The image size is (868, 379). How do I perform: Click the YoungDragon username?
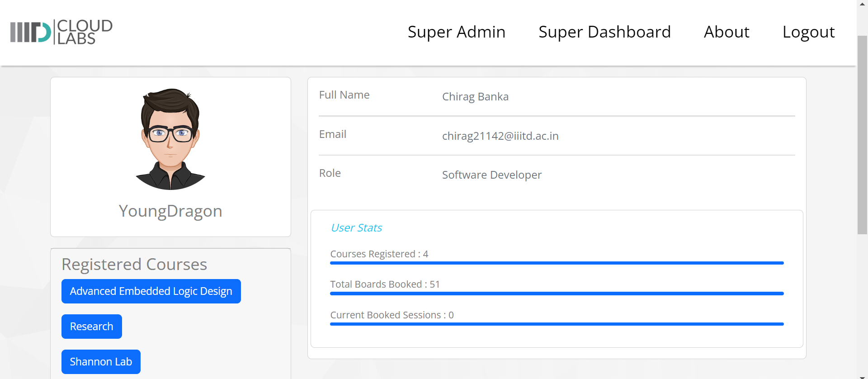pyautogui.click(x=170, y=211)
